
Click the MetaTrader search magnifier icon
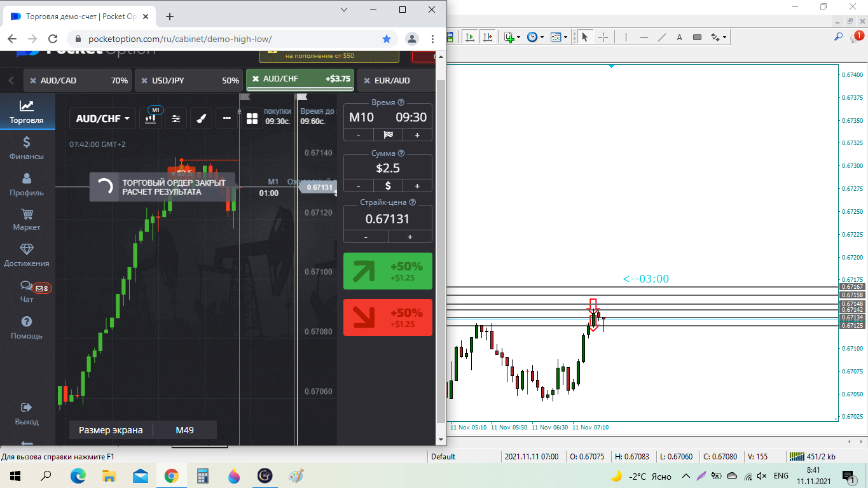(x=838, y=37)
